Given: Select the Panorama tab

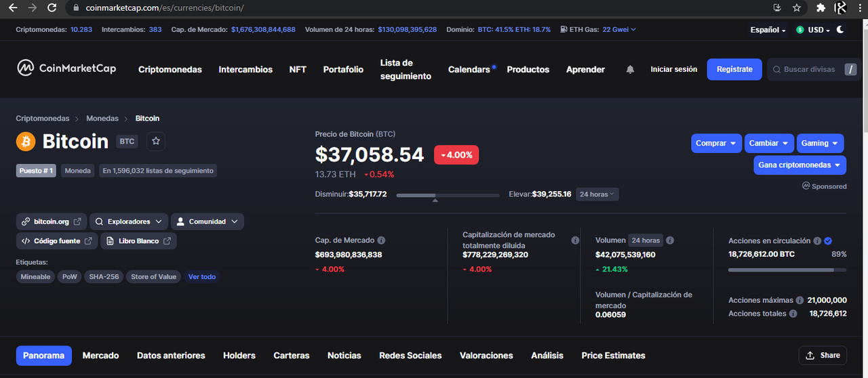Looking at the screenshot, I should pos(44,356).
